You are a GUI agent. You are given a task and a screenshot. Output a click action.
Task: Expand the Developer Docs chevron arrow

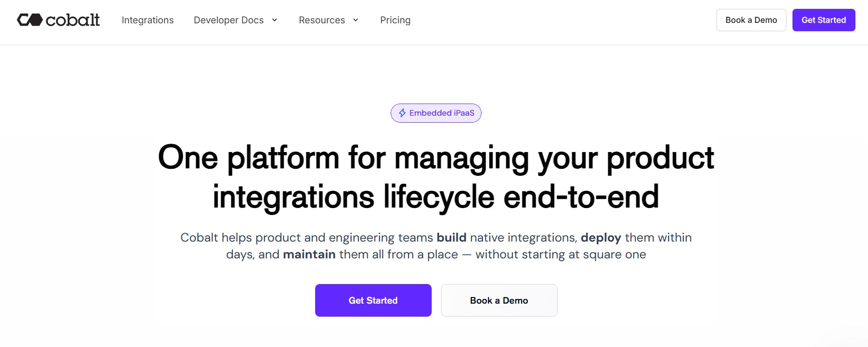(x=275, y=20)
